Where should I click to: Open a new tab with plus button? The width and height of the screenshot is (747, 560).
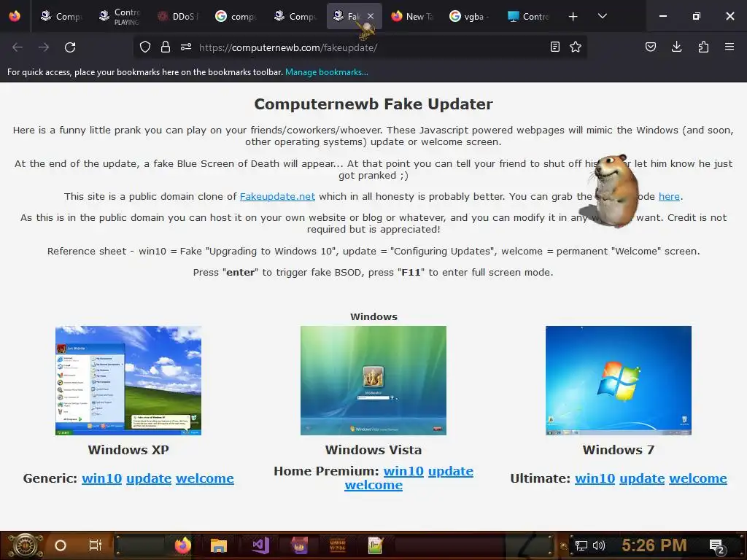[573, 17]
